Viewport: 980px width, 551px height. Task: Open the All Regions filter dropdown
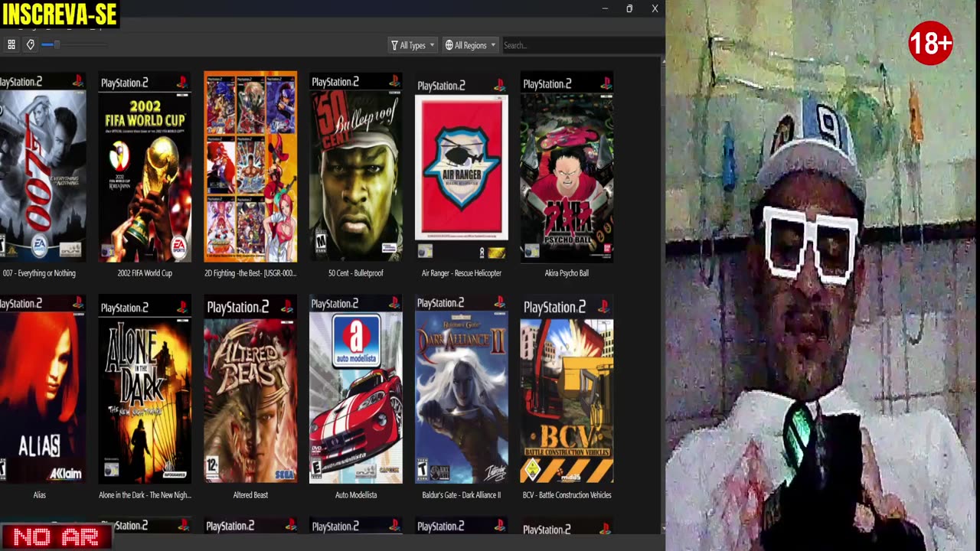[x=471, y=45]
